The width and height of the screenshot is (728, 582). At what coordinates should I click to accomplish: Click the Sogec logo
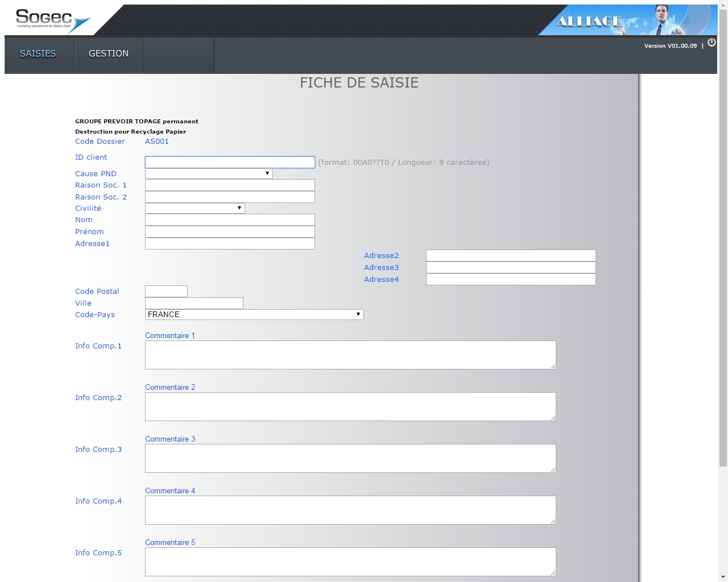(52, 20)
